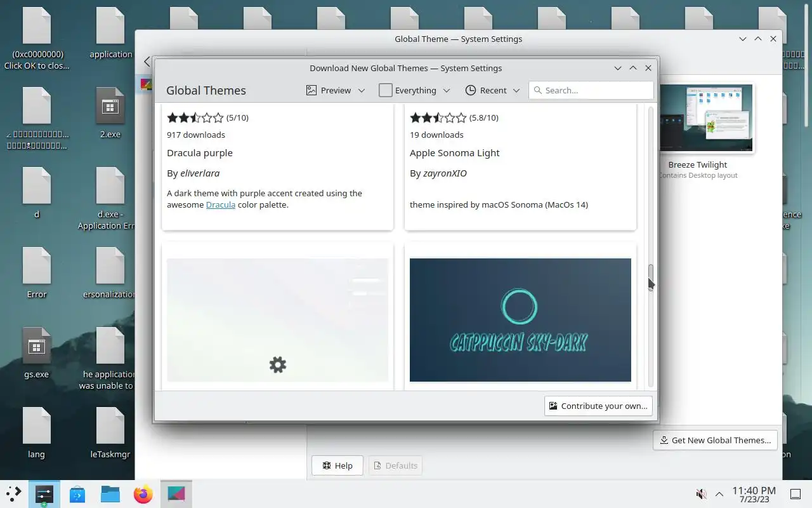Image resolution: width=812 pixels, height=508 pixels.
Task: Click the Contribute your own button
Action: 598,406
